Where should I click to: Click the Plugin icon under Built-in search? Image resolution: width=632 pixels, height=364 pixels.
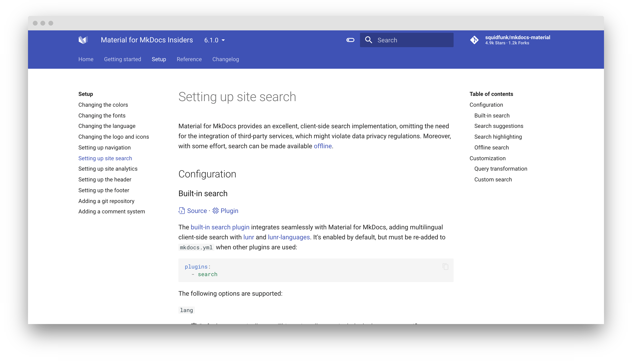coord(216,211)
